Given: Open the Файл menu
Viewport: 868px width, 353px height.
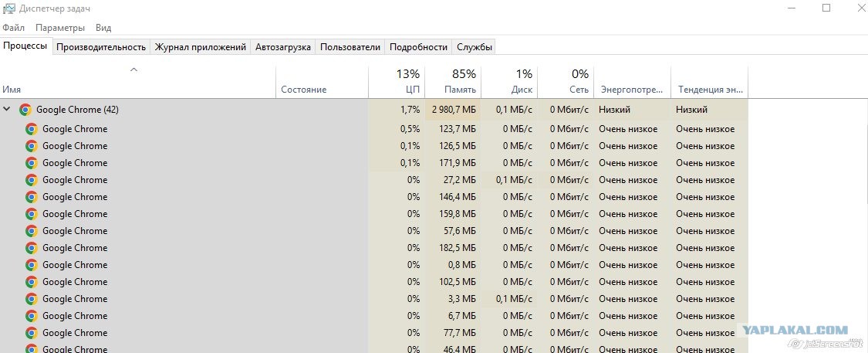Looking at the screenshot, I should click(13, 28).
